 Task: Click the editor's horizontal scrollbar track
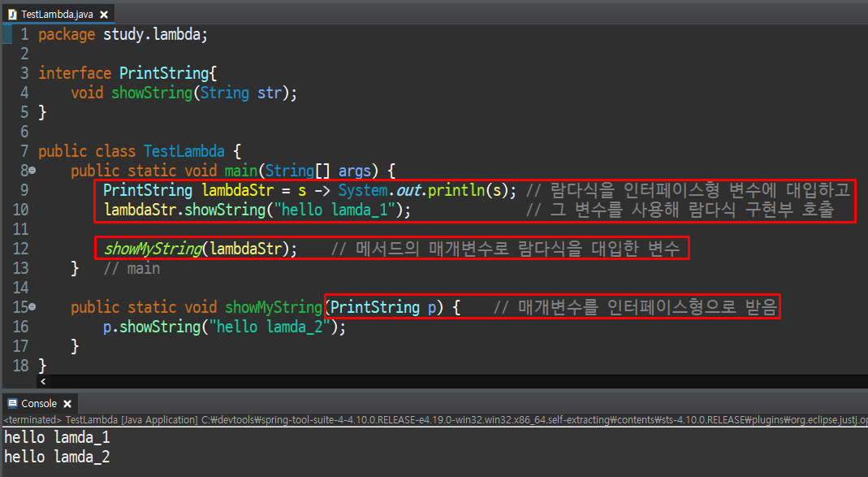(x=458, y=381)
